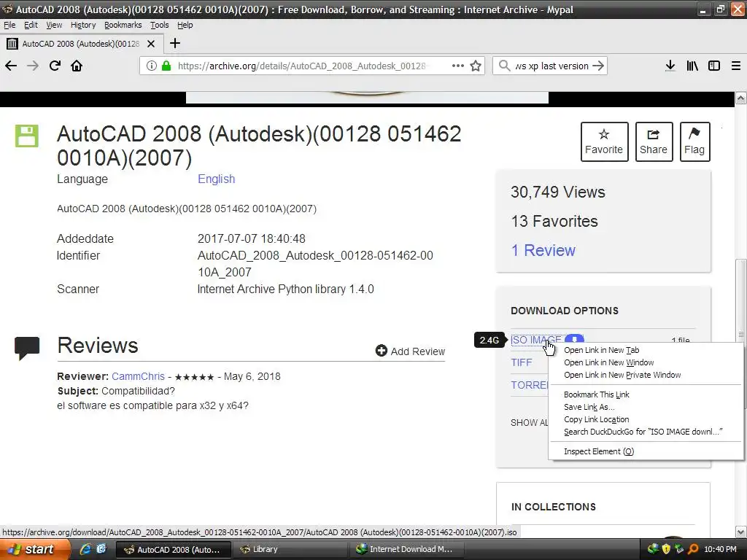Click the system tray magnifier icon
747x560 pixels.
[x=693, y=549]
